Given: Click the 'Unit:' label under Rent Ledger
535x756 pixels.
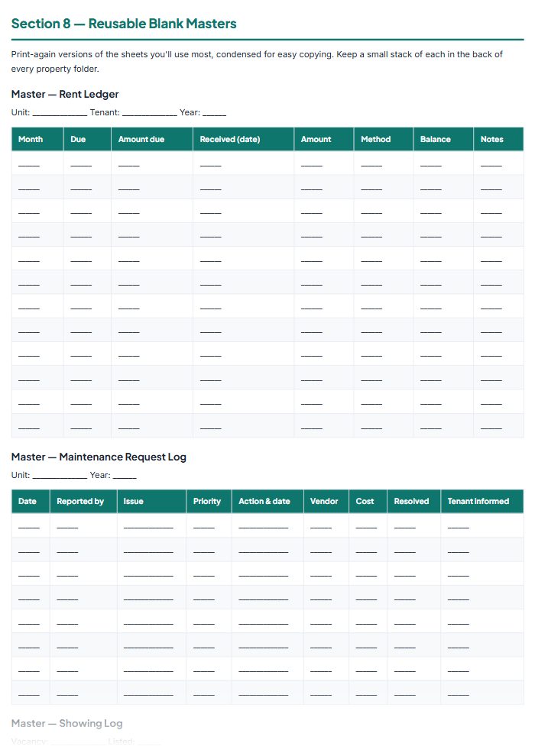Looking at the screenshot, I should coord(21,112).
